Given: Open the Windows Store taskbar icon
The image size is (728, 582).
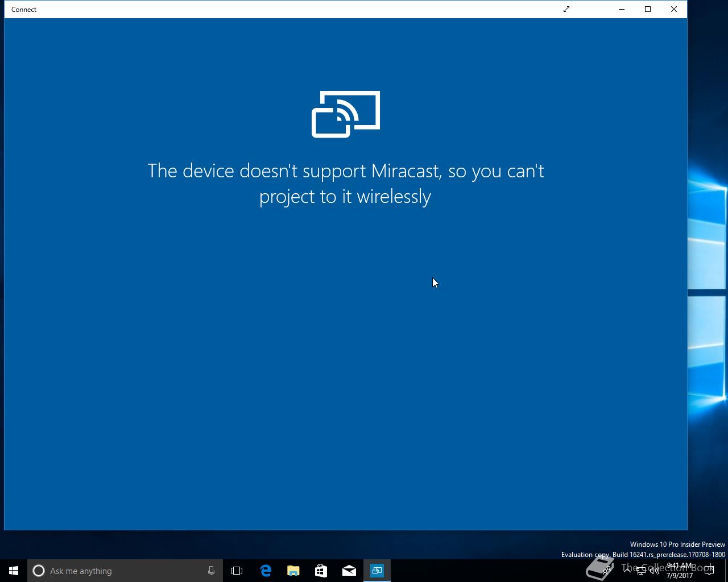Looking at the screenshot, I should (x=321, y=571).
